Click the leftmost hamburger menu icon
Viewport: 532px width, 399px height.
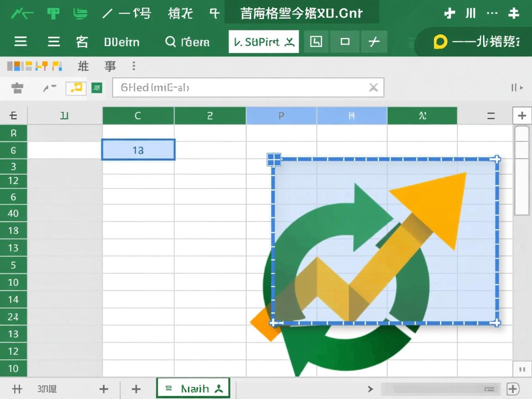[x=20, y=42]
